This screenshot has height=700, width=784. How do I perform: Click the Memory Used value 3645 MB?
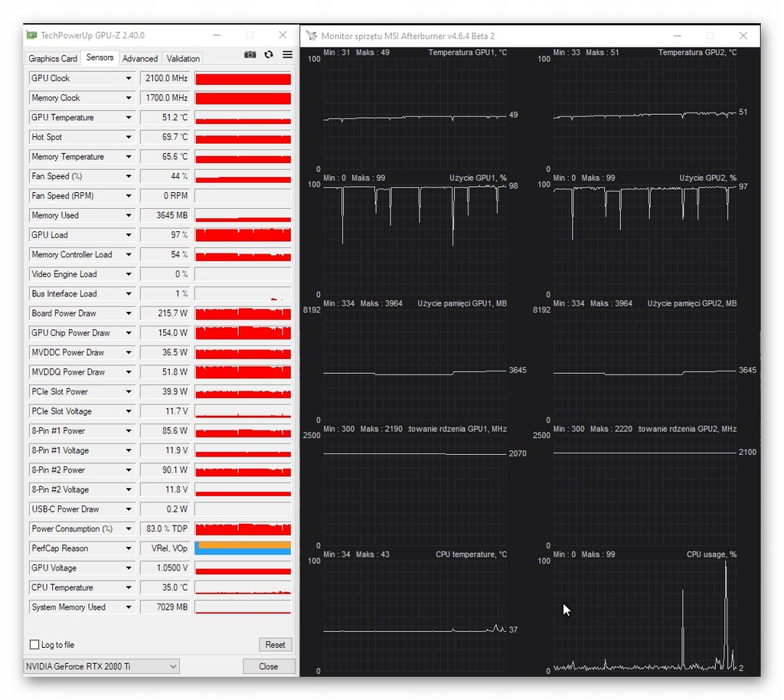coord(165,215)
